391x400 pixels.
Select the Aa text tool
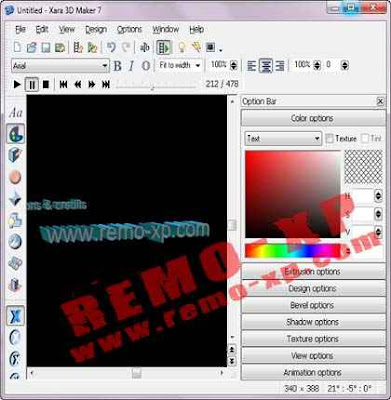pos(16,112)
